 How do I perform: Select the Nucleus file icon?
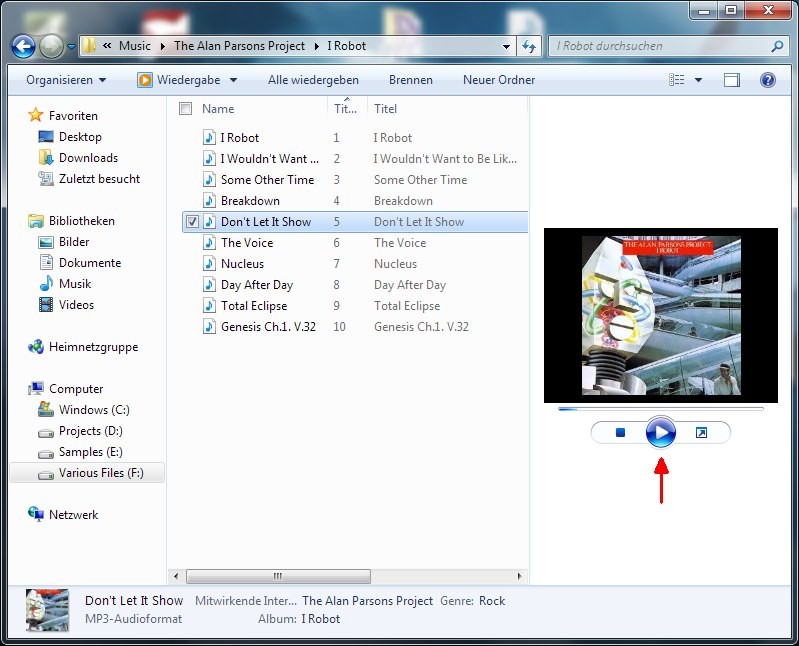pos(209,263)
